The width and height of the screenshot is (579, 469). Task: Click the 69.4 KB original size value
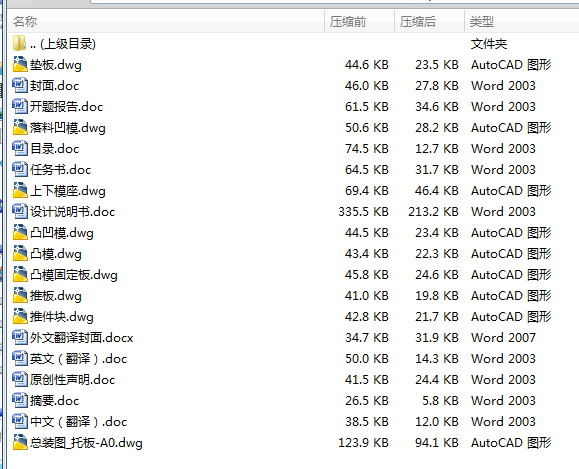(367, 191)
